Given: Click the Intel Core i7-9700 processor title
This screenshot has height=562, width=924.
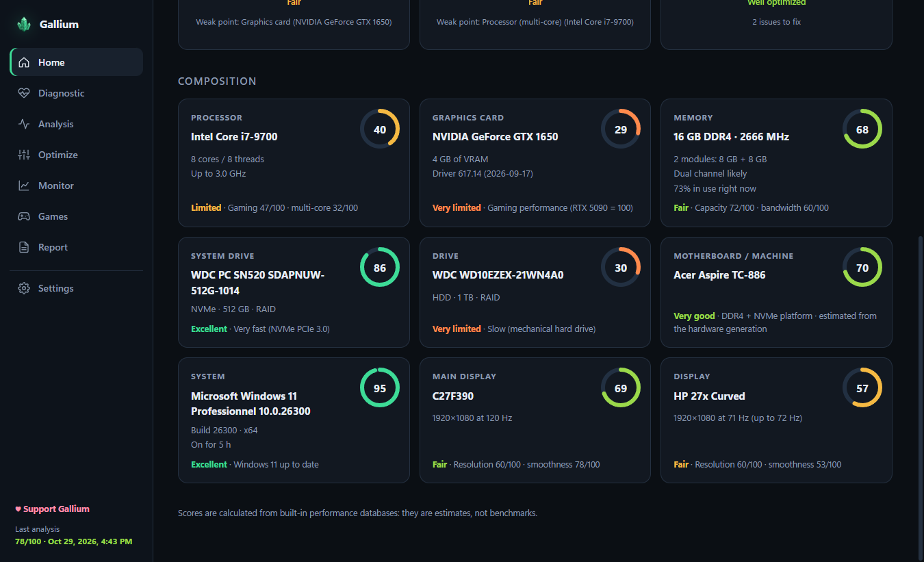Looking at the screenshot, I should click(x=234, y=137).
